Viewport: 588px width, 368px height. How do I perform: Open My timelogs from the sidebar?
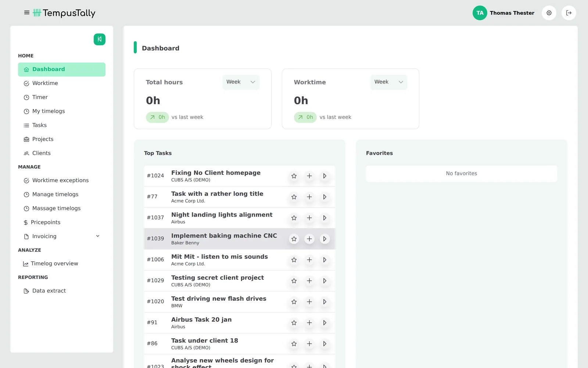pos(62,111)
